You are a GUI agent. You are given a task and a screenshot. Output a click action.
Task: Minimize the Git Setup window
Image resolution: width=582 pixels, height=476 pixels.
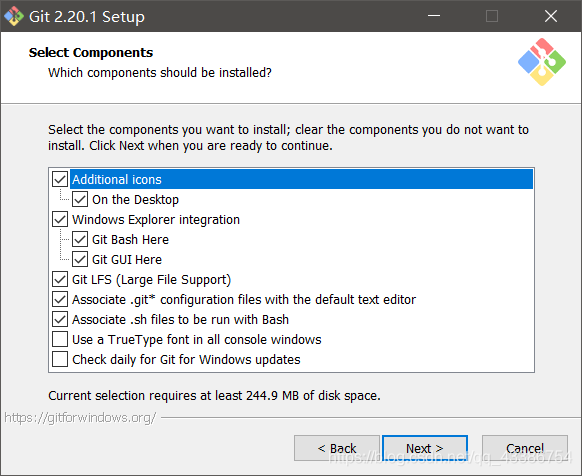[434, 16]
